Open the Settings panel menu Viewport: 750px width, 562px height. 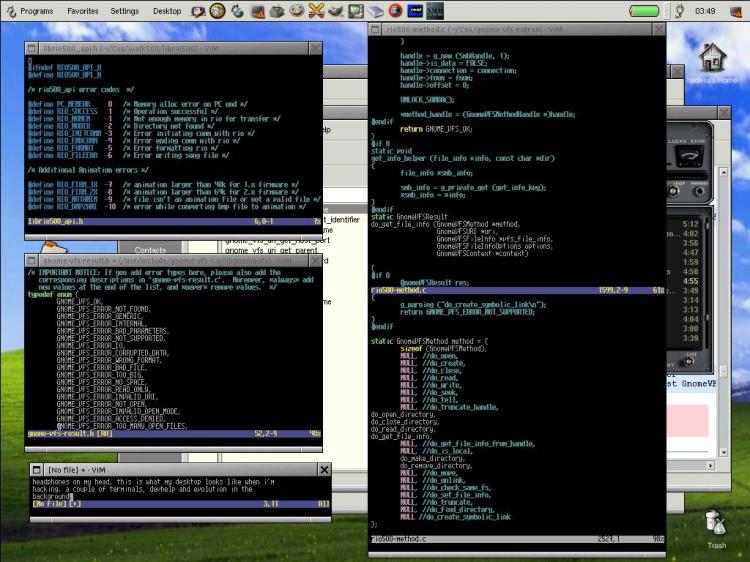124,11
